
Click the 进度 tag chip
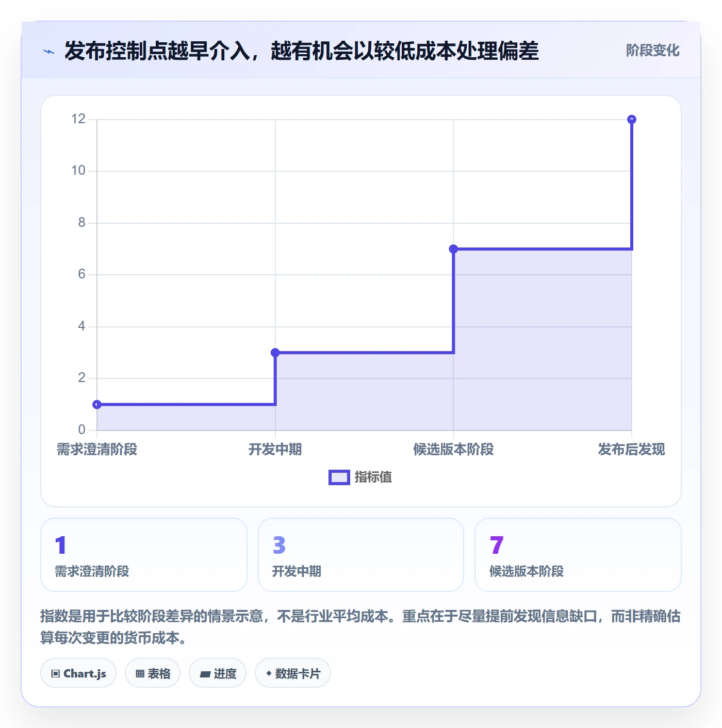(x=218, y=673)
